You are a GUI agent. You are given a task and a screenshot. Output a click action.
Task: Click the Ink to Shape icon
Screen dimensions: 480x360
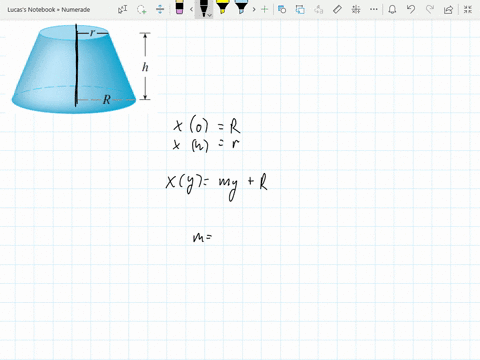(x=300, y=9)
